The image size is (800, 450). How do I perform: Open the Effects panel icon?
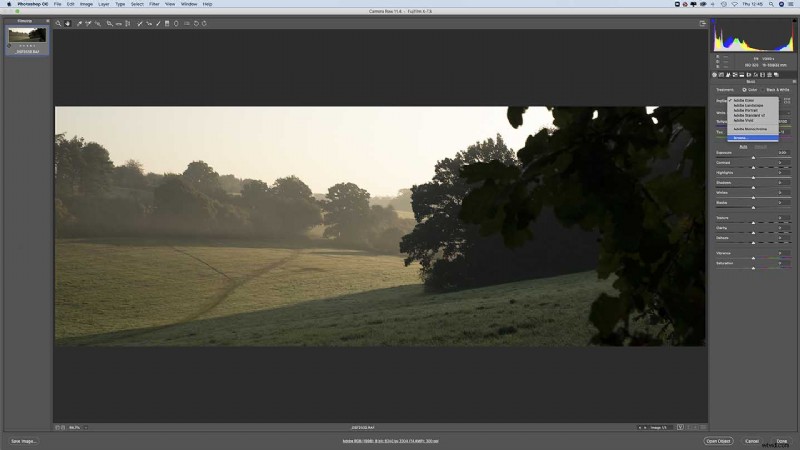756,75
